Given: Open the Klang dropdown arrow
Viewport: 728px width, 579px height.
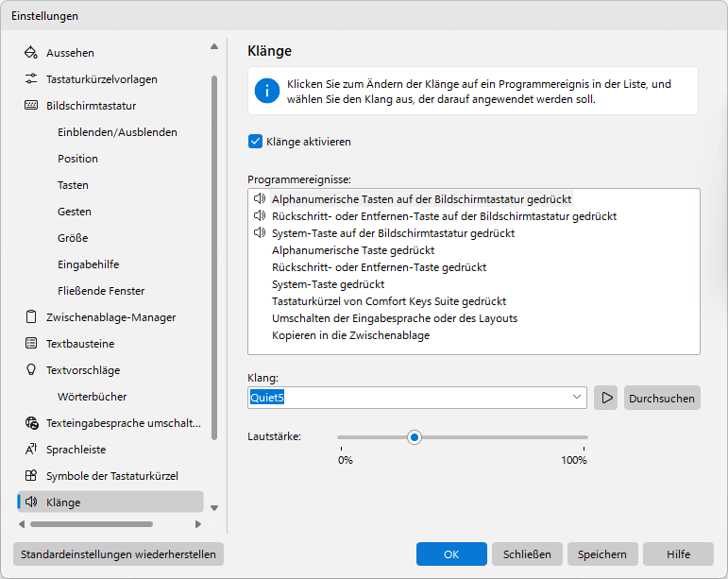Looking at the screenshot, I should pyautogui.click(x=577, y=398).
